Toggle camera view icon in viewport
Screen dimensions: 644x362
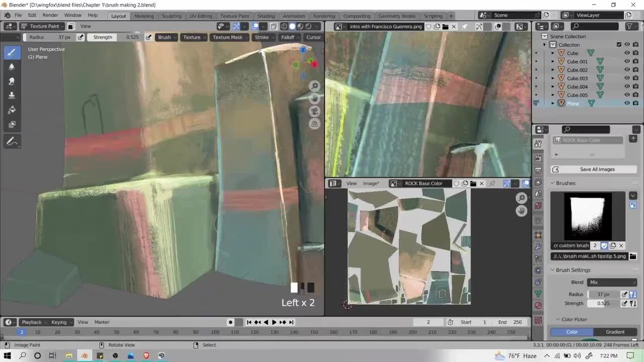pos(314,111)
